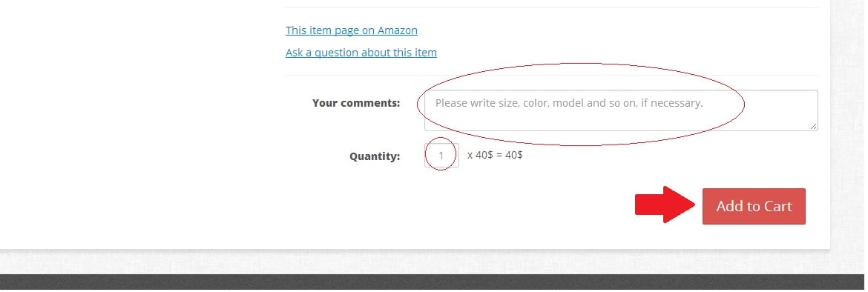Click the empty right end of the comments field
Image resolution: width=868 pixels, height=292 pixels.
pyautogui.click(x=780, y=110)
